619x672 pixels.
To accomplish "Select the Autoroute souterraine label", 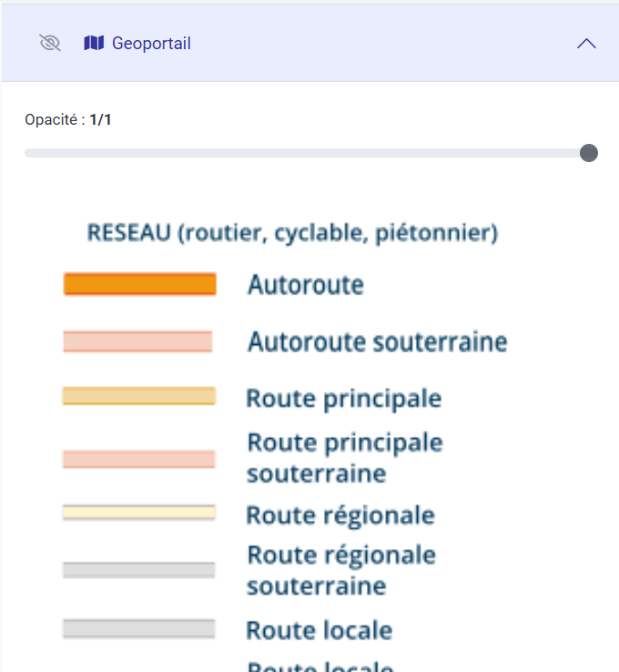I will tap(378, 342).
